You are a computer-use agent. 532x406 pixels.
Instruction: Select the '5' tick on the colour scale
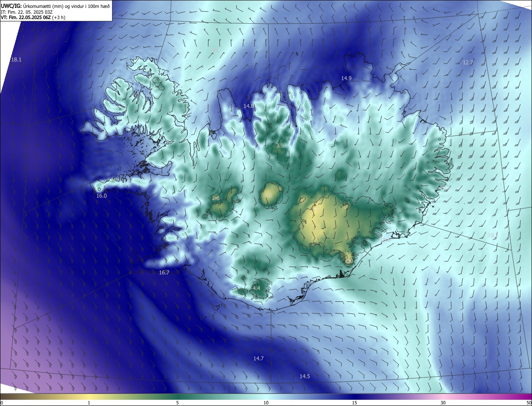(177, 403)
